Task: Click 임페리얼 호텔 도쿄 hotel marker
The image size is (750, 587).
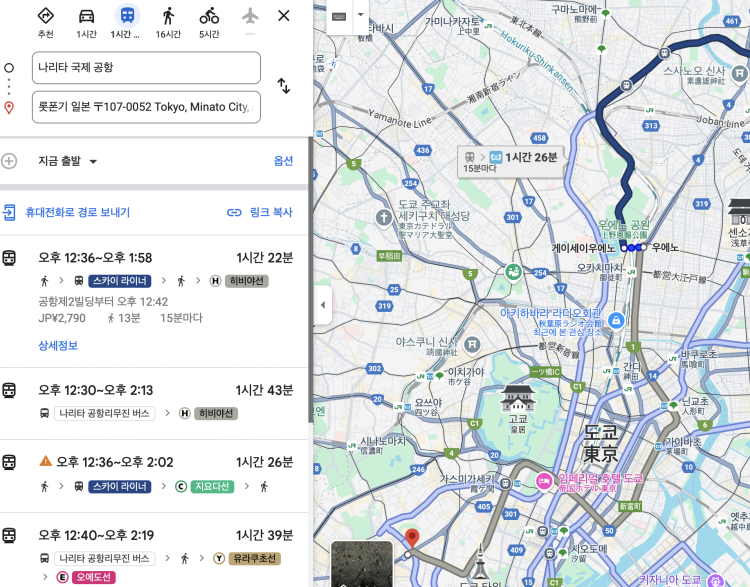Action: [x=544, y=481]
